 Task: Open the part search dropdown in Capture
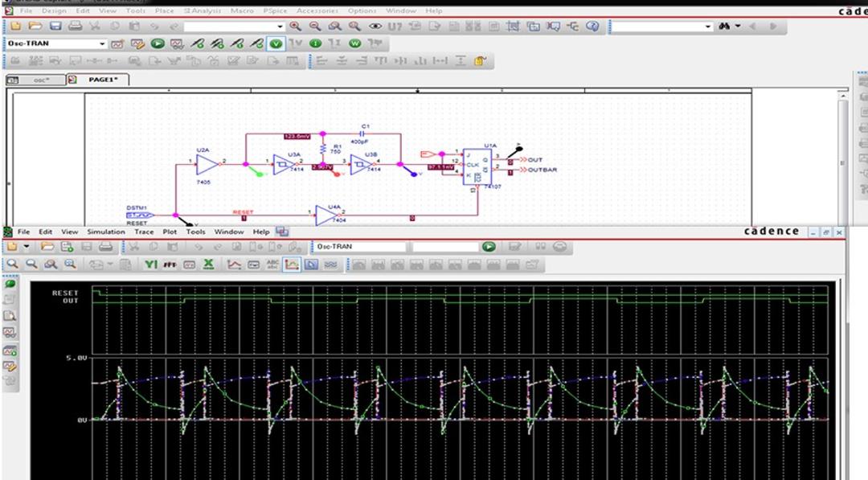click(280, 26)
